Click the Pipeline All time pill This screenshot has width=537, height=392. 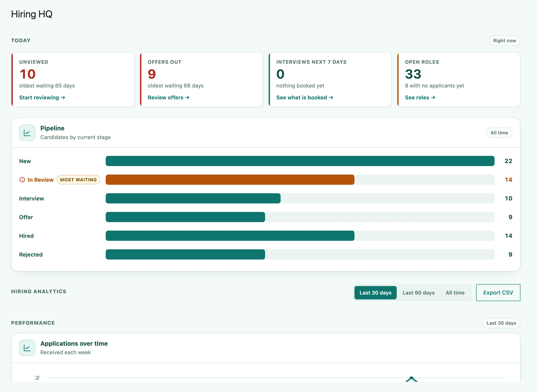click(x=499, y=133)
